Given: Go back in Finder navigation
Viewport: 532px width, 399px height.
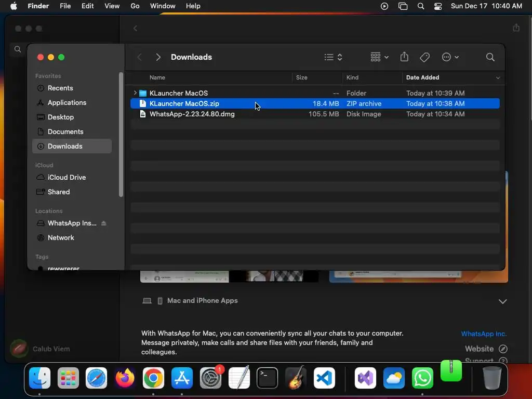Looking at the screenshot, I should [x=139, y=57].
